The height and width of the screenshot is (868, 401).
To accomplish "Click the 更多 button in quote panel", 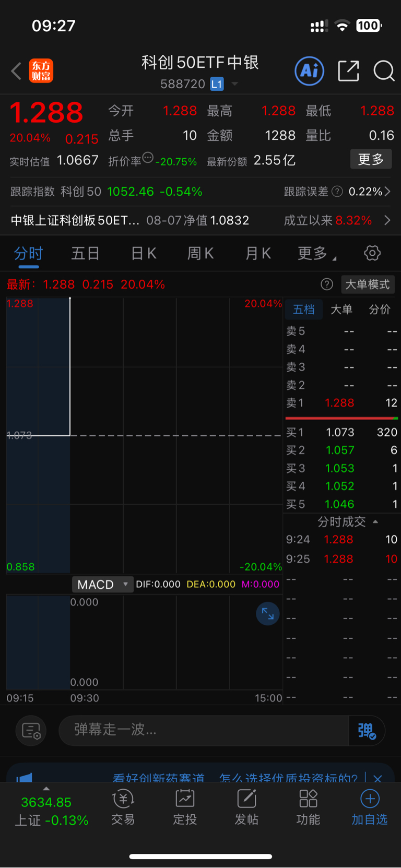I will coord(371,159).
